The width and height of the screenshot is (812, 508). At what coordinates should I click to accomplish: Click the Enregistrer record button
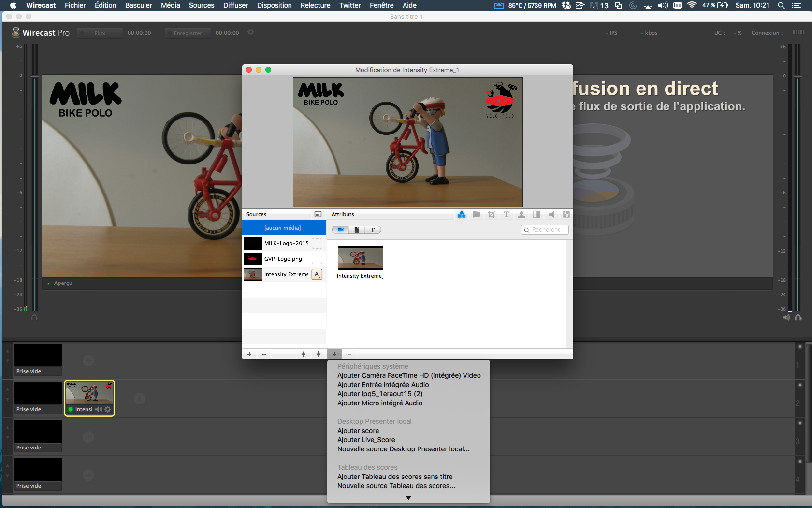[x=188, y=33]
